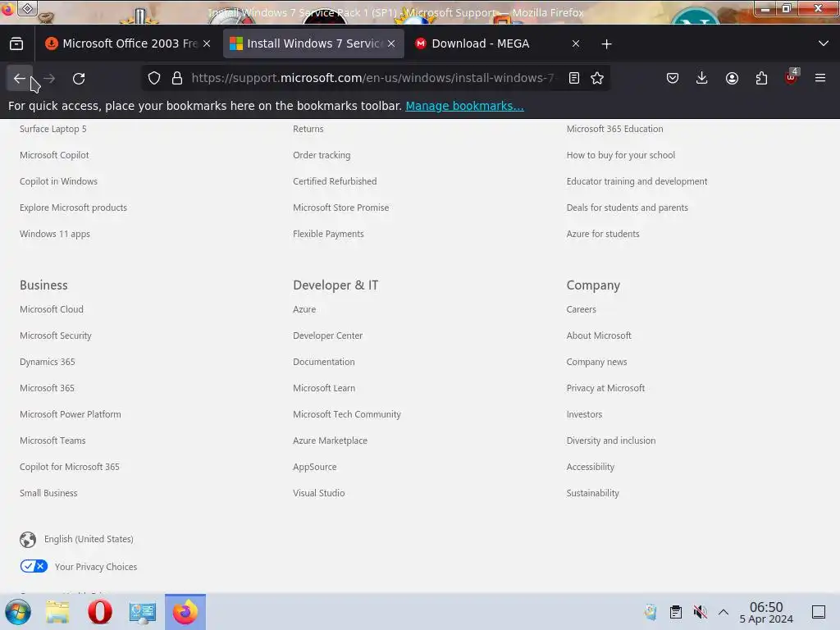The image size is (840, 630).
Task: Open Microsoft Tech Community link
Action: pos(347,414)
